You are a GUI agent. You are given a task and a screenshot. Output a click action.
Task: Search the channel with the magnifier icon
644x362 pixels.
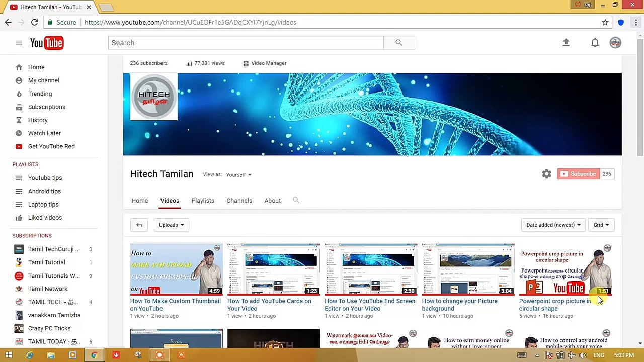pyautogui.click(x=296, y=200)
